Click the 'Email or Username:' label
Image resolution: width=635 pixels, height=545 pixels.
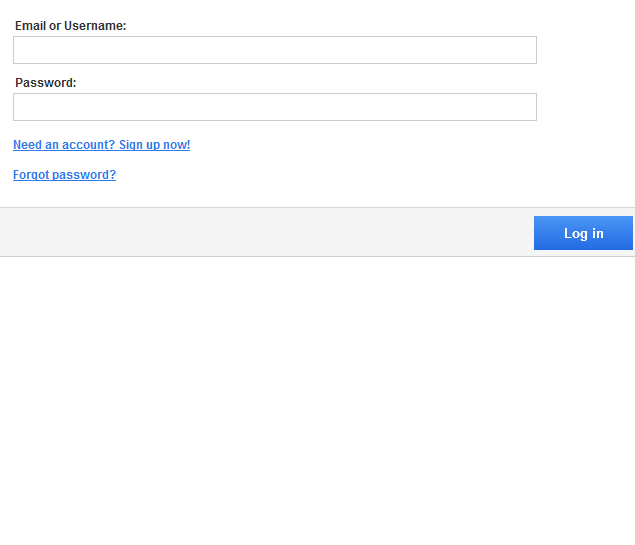click(x=70, y=26)
